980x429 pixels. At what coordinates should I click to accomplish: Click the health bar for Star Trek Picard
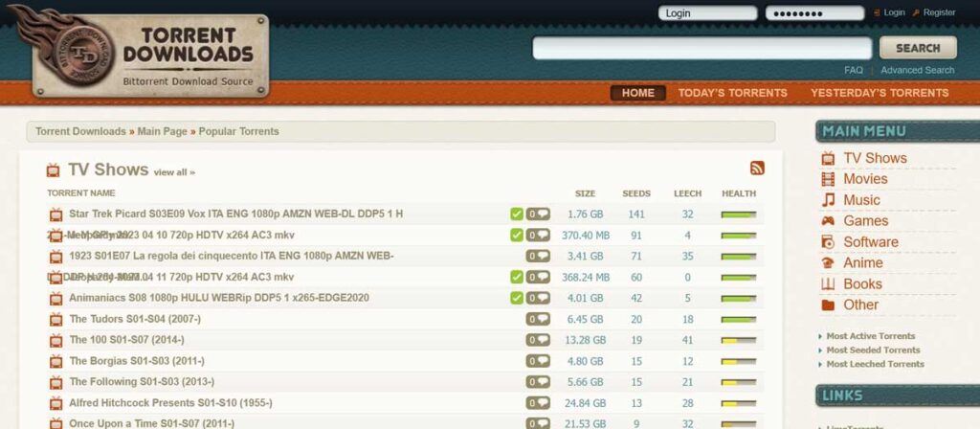pyautogui.click(x=738, y=214)
